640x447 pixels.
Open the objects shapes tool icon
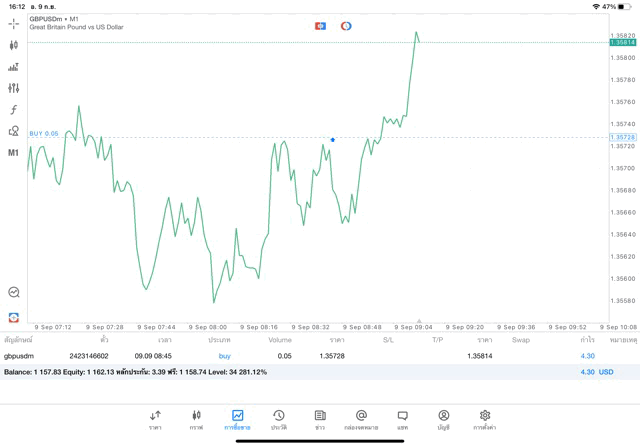[14, 131]
